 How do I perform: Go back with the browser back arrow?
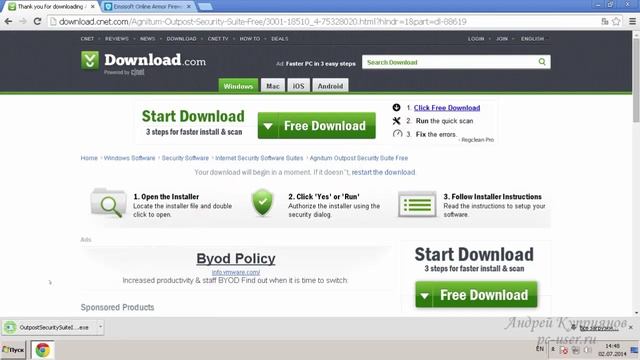(8, 21)
